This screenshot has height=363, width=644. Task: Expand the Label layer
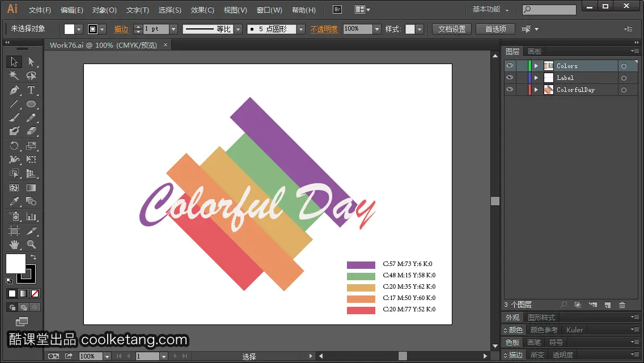(536, 78)
